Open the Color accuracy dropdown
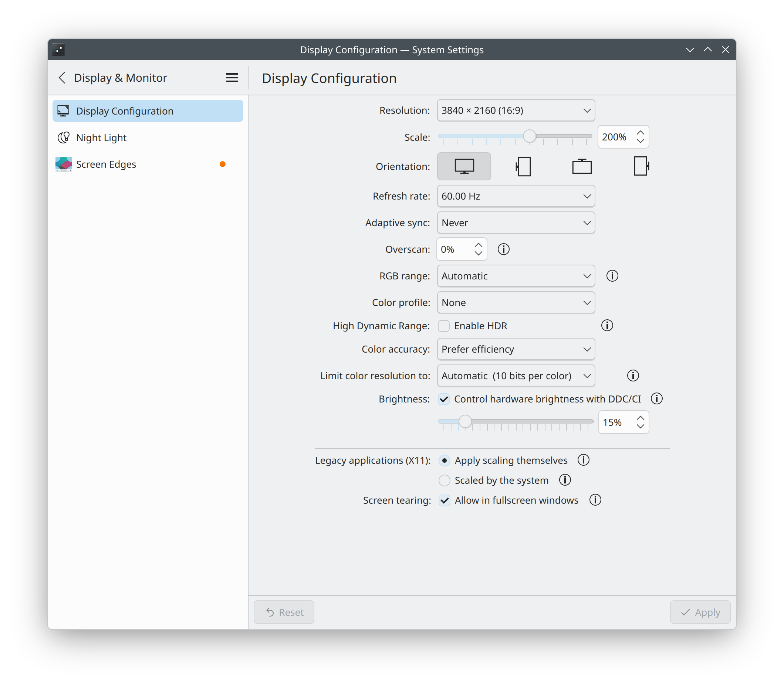The width and height of the screenshot is (784, 686). tap(516, 349)
